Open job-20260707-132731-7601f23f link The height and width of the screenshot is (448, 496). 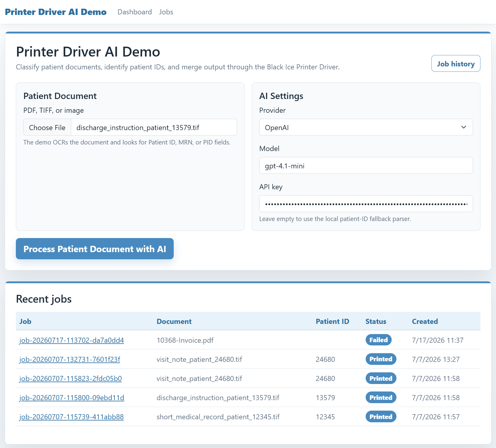coord(70,359)
